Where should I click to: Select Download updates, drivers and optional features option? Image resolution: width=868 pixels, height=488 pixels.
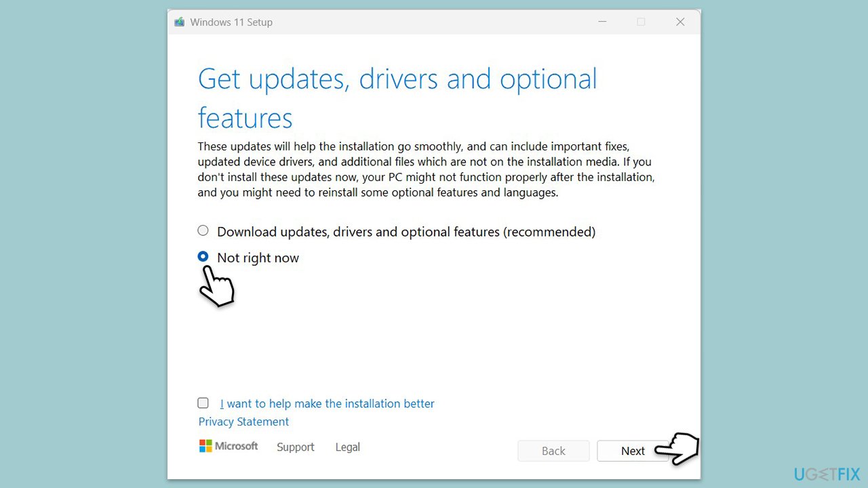tap(203, 230)
